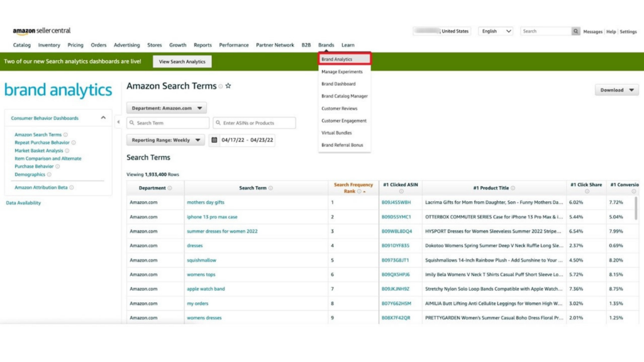
Task: Collapse the Consumer Behavior Dashboards section
Action: [103, 118]
